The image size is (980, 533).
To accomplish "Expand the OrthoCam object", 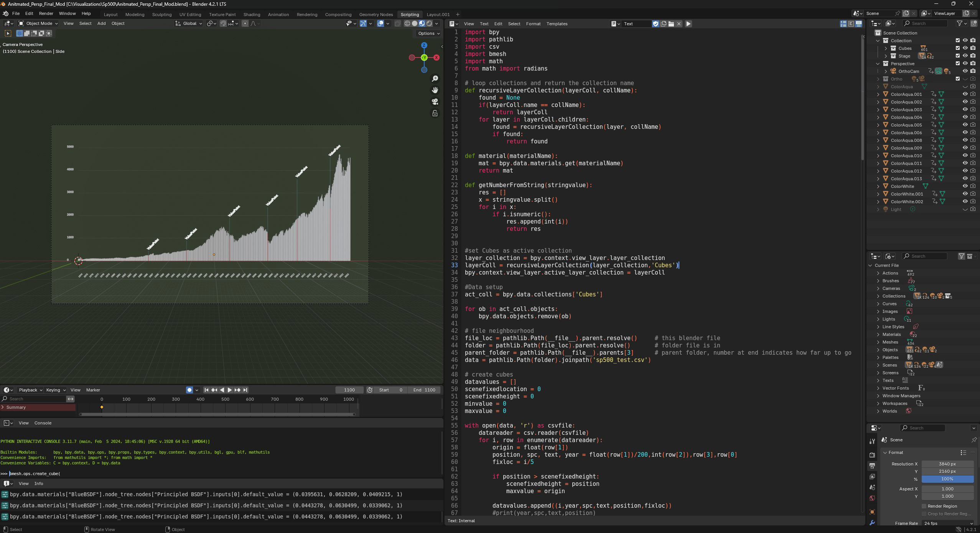I will (x=886, y=71).
